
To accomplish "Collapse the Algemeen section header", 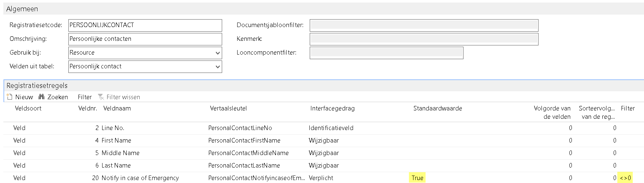I will (x=22, y=9).
